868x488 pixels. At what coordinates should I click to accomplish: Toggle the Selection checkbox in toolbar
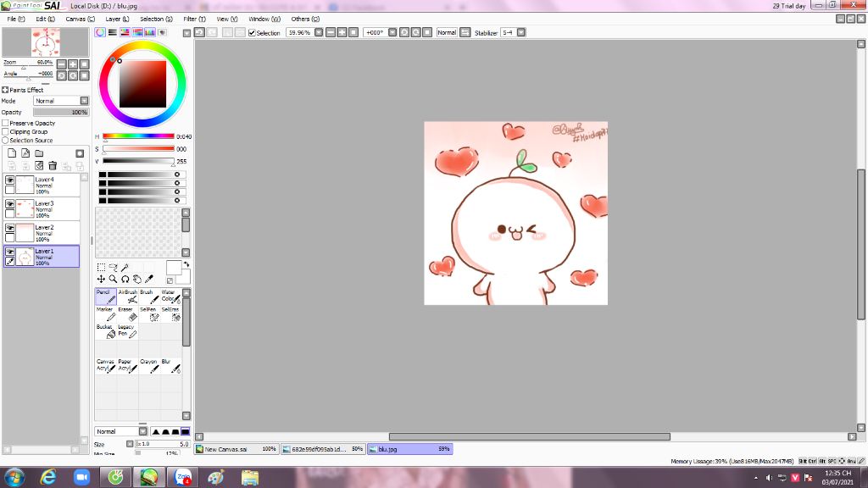coord(252,33)
